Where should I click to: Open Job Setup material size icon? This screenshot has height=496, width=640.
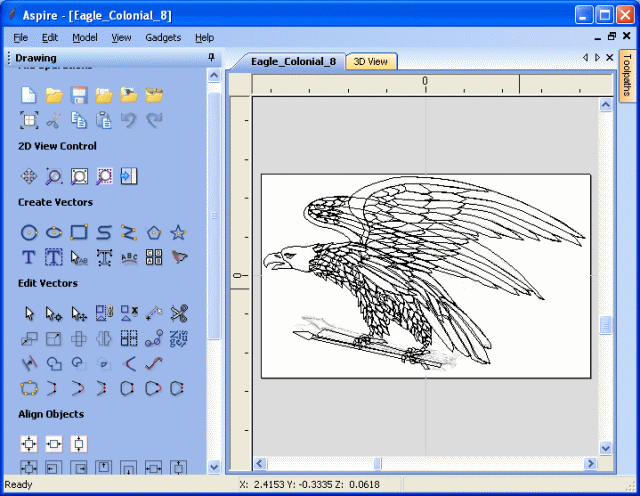tap(29, 120)
